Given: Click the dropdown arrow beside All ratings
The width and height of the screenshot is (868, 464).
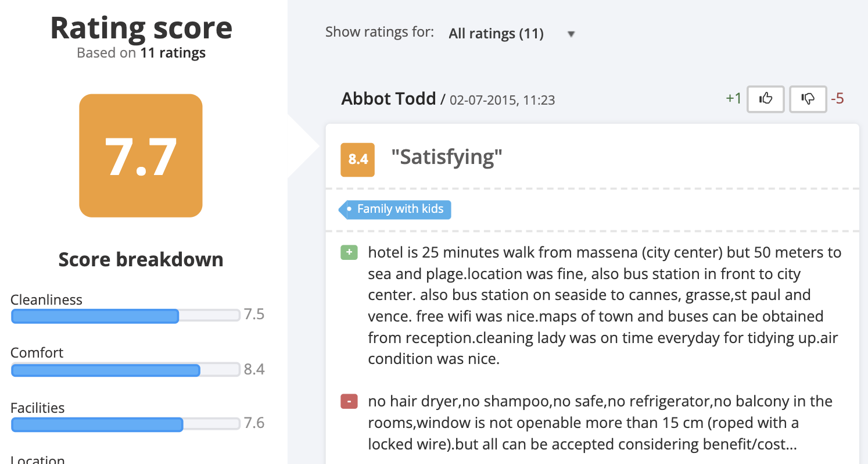Looking at the screenshot, I should pos(571,34).
